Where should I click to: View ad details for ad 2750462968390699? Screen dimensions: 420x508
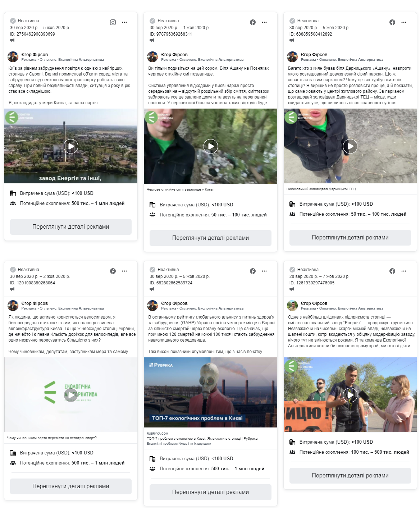71,227
